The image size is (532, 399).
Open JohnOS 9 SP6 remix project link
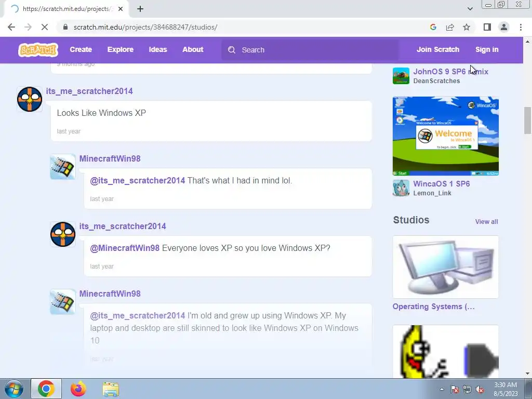(450, 72)
